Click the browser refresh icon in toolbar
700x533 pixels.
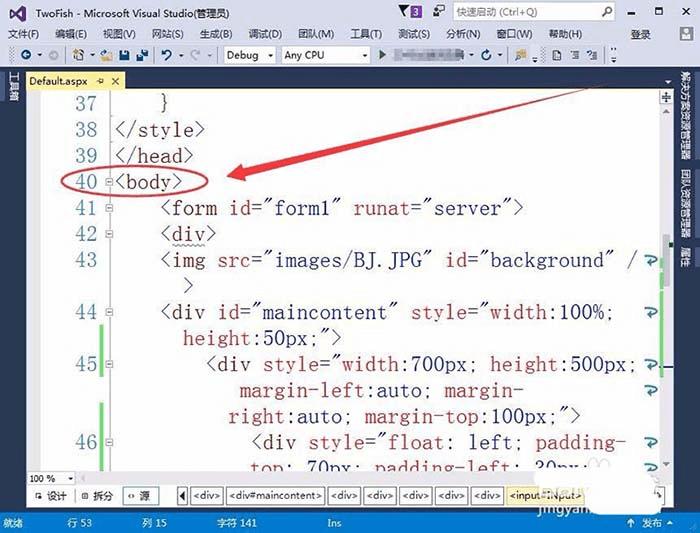(486, 55)
